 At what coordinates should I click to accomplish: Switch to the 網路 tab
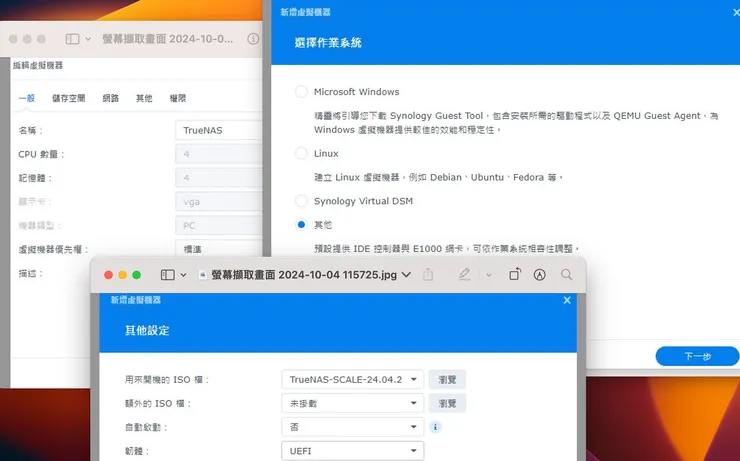tap(110, 98)
